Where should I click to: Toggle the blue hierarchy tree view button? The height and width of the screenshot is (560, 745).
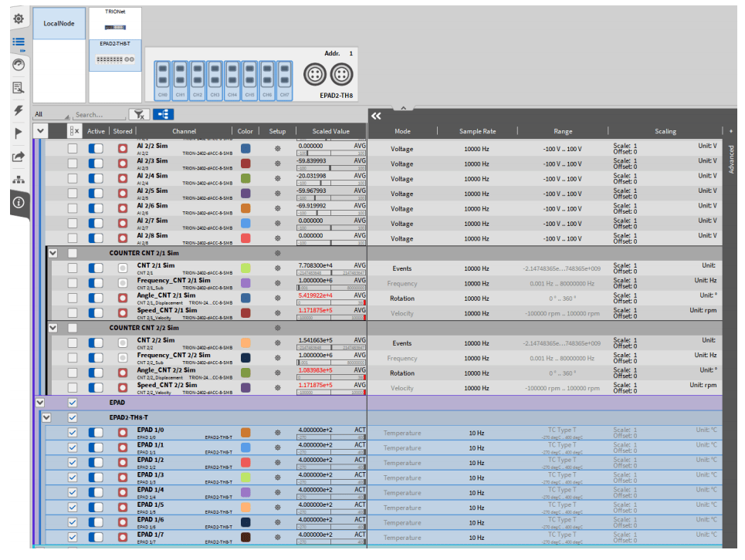[163, 114]
